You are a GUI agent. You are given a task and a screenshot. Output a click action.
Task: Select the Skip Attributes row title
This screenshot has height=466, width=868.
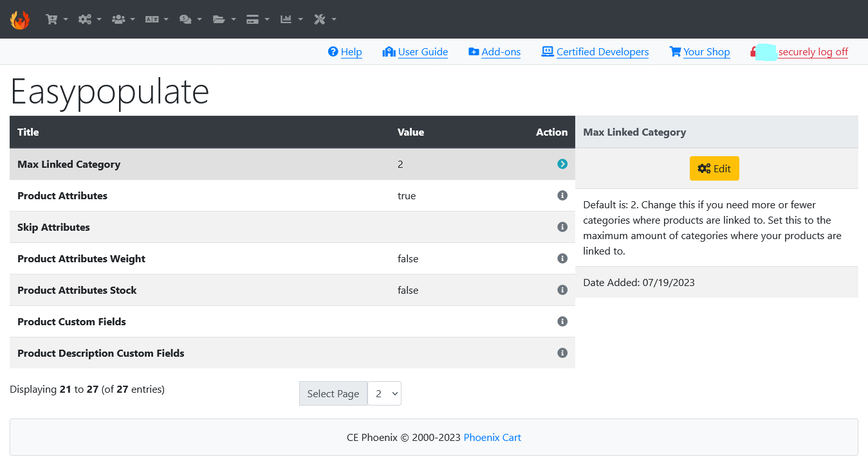click(53, 227)
